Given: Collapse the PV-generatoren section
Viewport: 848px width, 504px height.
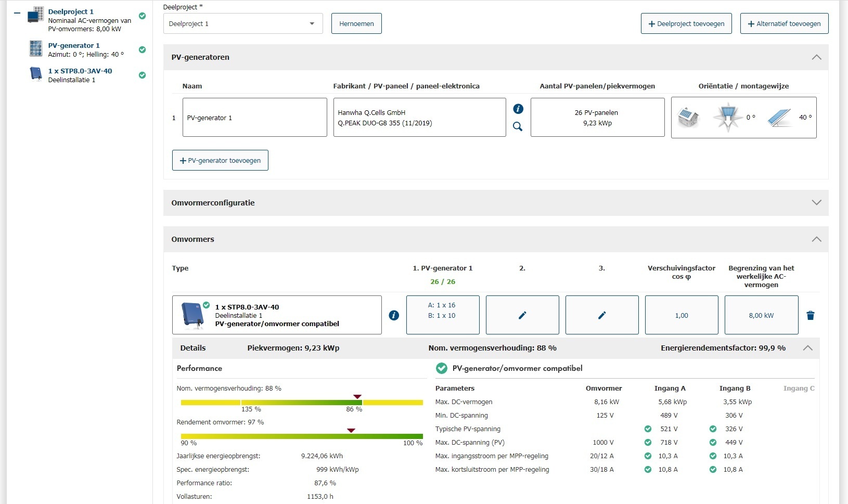Looking at the screenshot, I should coord(816,57).
